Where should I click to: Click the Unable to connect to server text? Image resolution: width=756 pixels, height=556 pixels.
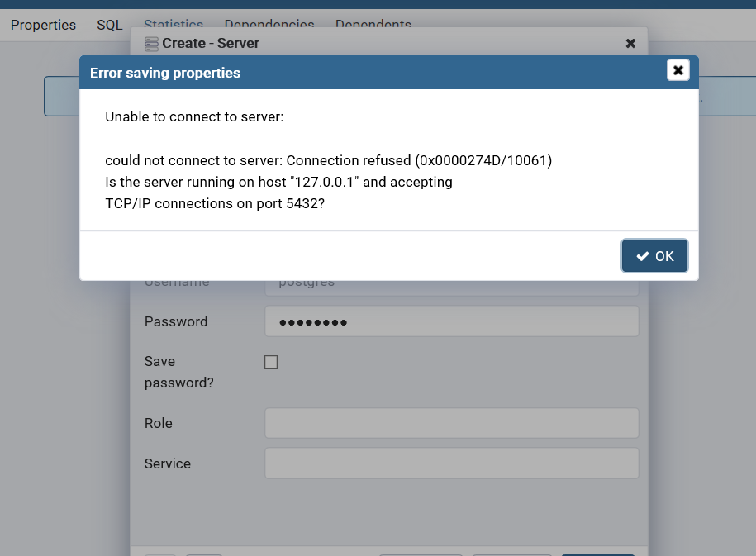coord(194,116)
